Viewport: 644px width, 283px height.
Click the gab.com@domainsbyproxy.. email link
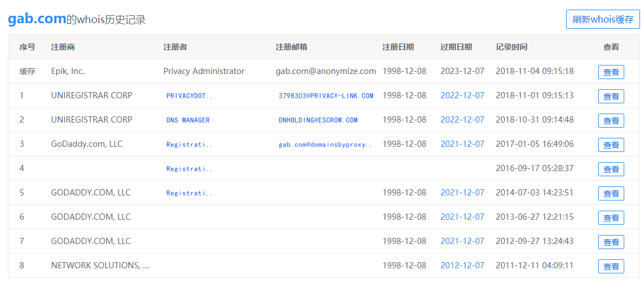point(325,145)
